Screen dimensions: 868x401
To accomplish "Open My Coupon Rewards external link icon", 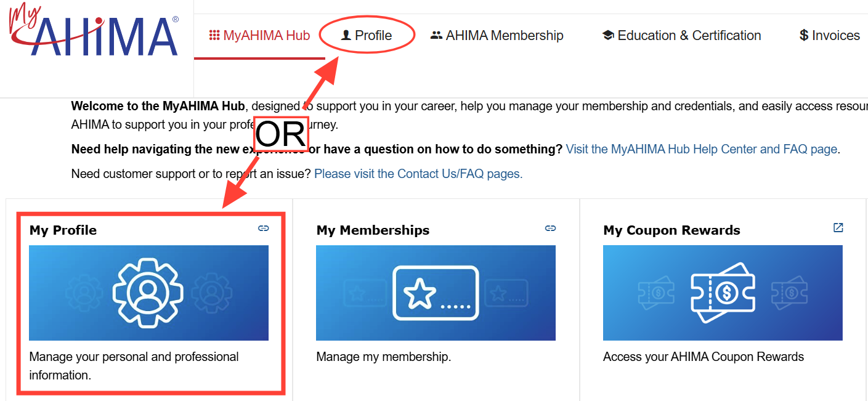I will pos(838,228).
